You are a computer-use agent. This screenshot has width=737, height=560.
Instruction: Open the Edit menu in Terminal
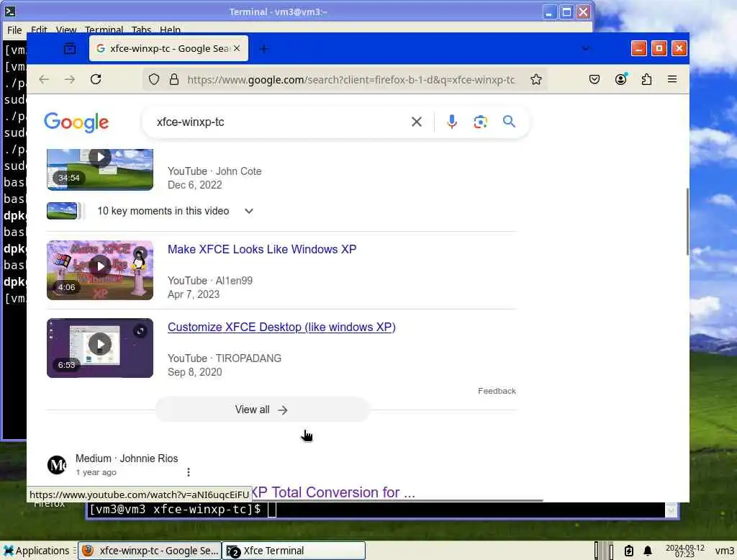pyautogui.click(x=39, y=30)
